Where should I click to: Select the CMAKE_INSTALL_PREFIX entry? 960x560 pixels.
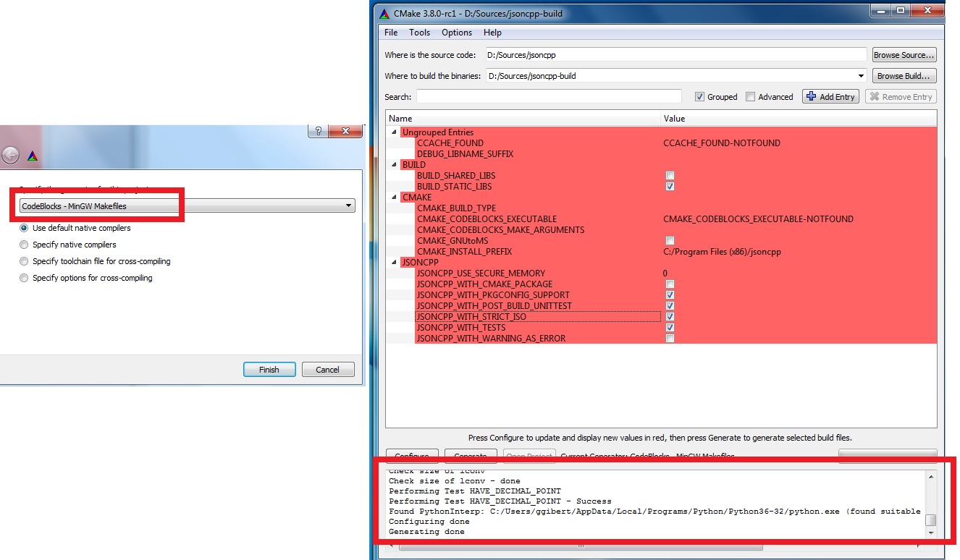tap(464, 252)
